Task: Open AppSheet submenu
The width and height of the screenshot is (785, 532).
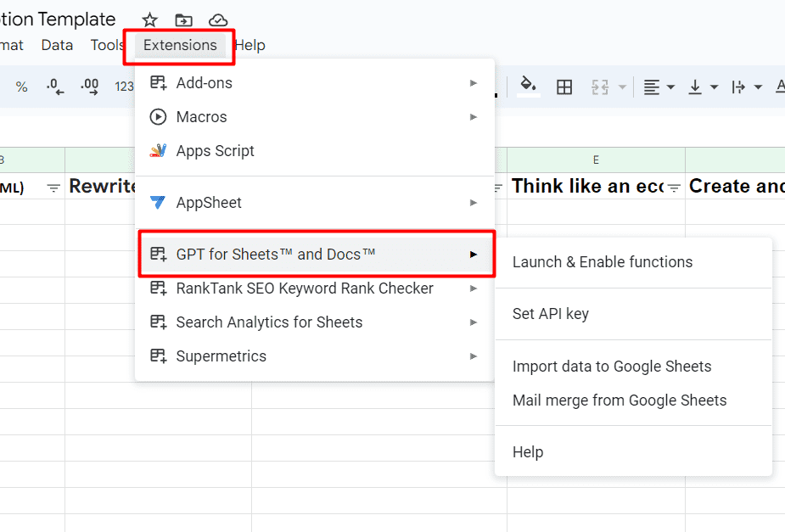Action: pos(315,202)
